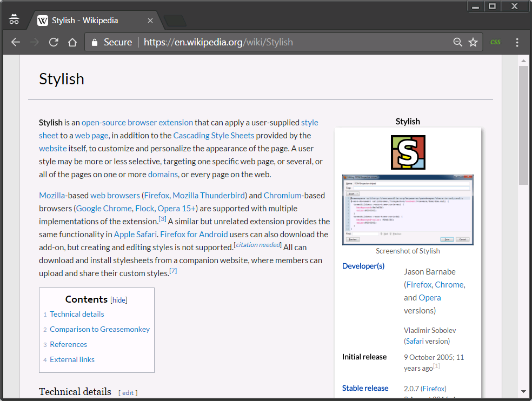This screenshot has height=401, width=532.
Task: Maximize the browser window
Action: [x=493, y=6]
